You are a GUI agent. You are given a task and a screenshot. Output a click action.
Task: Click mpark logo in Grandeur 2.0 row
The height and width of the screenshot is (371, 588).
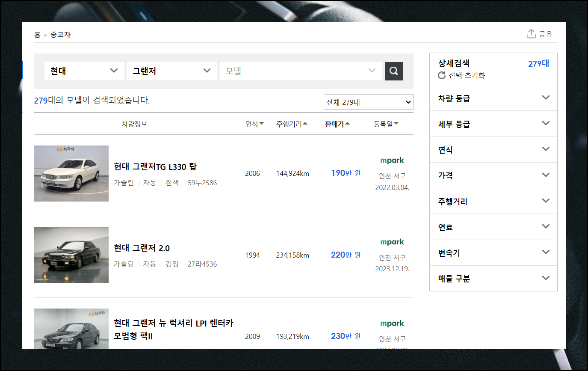pos(392,242)
